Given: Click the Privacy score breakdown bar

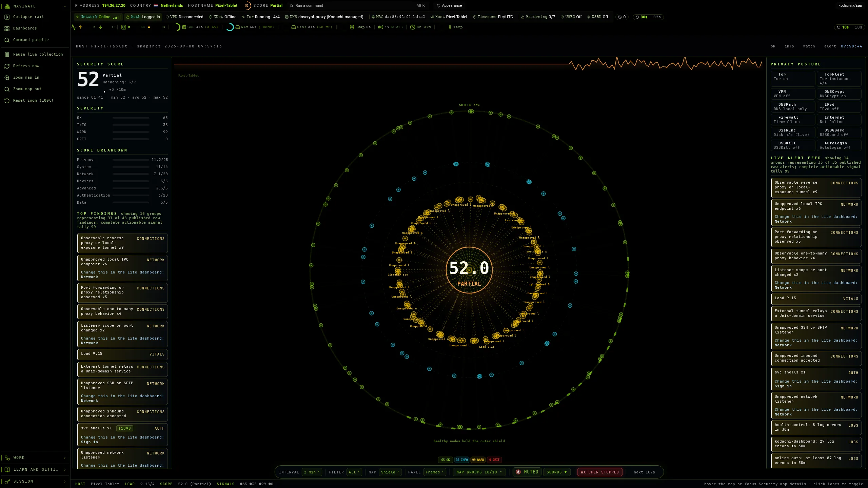Looking at the screenshot, I should (x=131, y=160).
